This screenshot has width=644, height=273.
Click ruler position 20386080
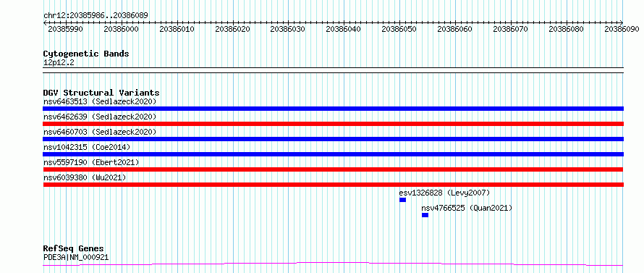click(566, 29)
